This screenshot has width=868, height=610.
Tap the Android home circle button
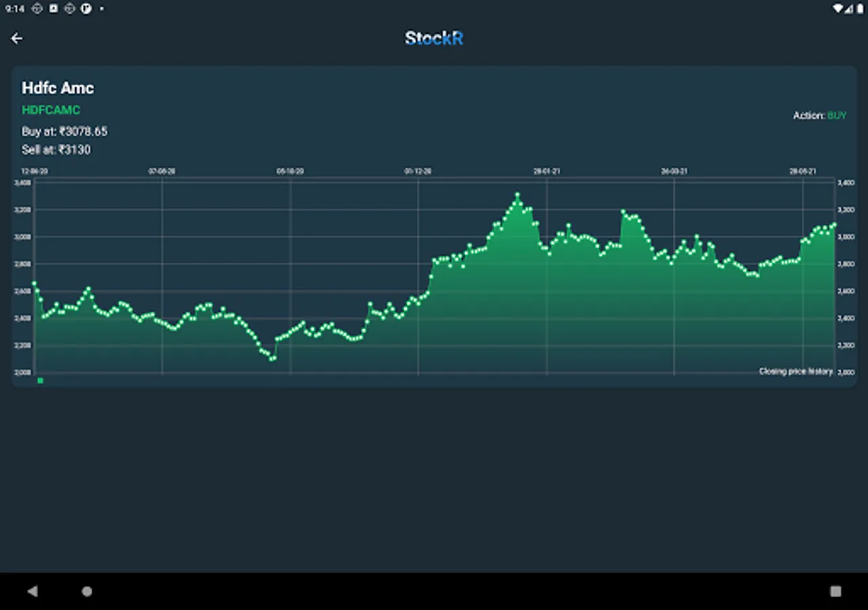coord(87,592)
